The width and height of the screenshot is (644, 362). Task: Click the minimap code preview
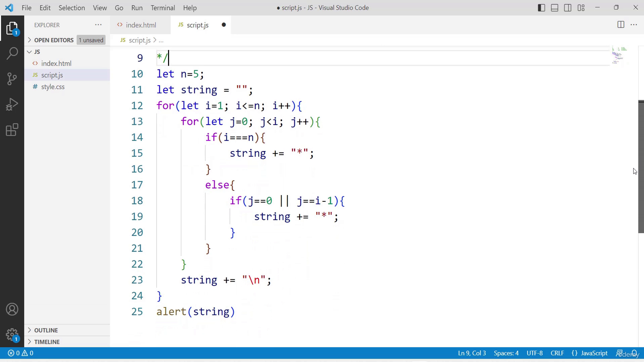pyautogui.click(x=619, y=55)
